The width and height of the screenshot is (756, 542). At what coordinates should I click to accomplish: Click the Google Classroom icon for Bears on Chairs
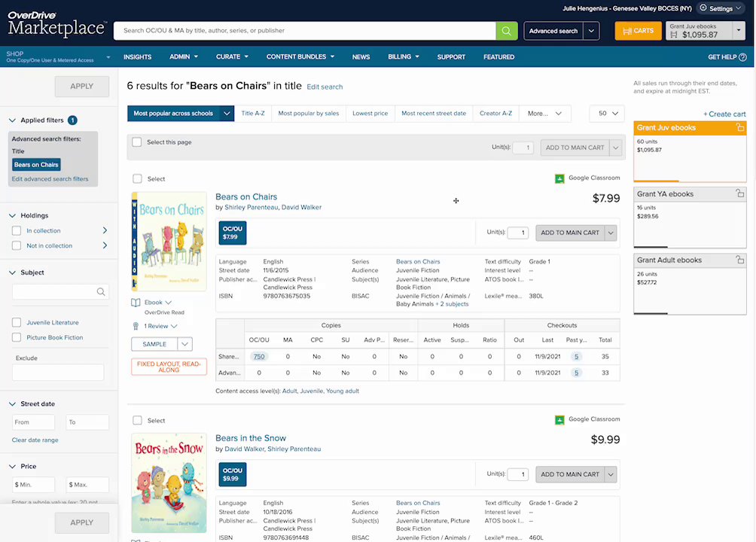click(559, 178)
